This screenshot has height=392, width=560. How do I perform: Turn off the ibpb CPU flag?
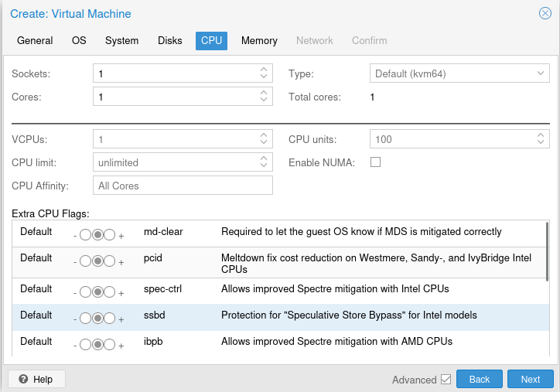pyautogui.click(x=85, y=345)
